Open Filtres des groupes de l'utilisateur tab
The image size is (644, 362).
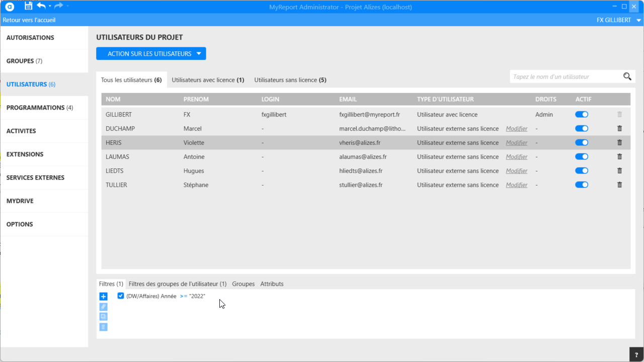point(178,284)
